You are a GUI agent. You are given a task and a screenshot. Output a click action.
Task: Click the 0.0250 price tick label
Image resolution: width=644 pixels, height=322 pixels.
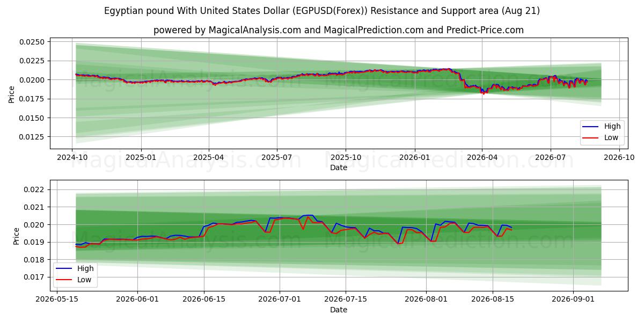(33, 42)
